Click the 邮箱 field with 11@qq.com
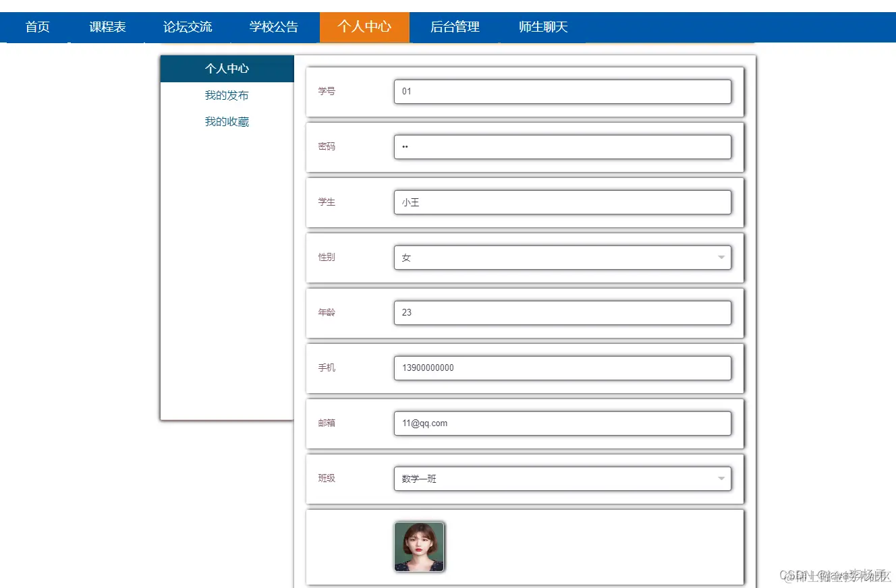Image resolution: width=896 pixels, height=588 pixels. click(x=563, y=423)
